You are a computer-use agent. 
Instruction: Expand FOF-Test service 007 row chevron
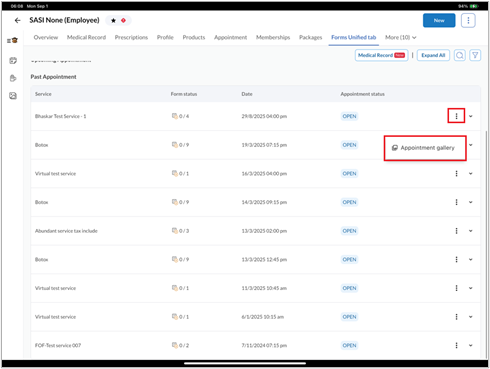[x=471, y=346]
